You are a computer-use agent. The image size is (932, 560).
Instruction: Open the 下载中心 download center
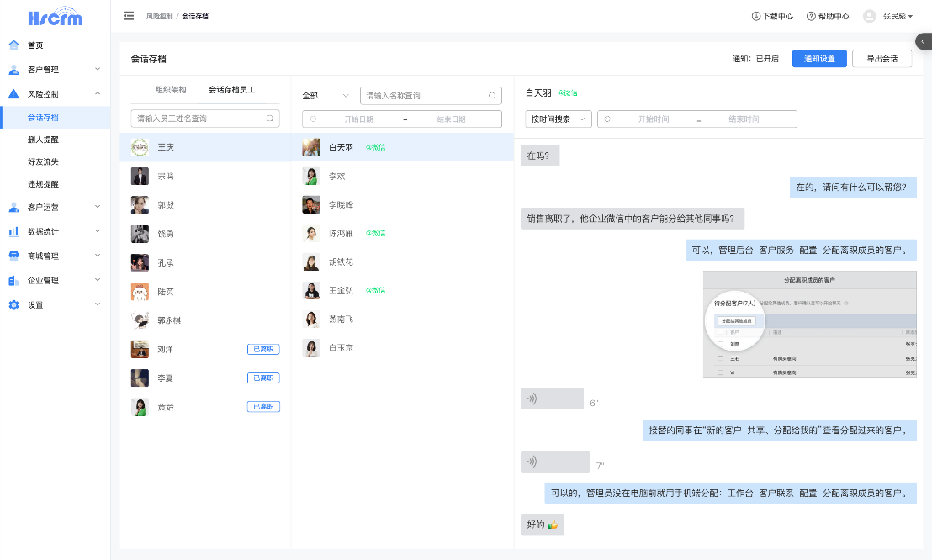click(772, 16)
